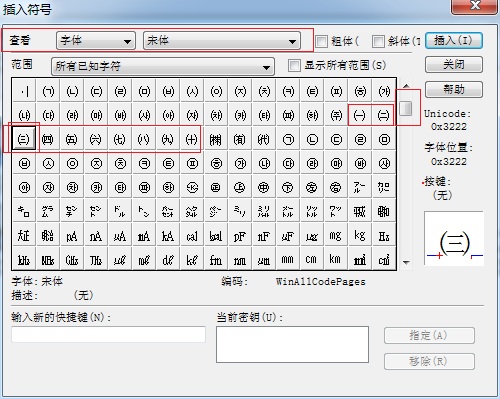Select the parenthesized 七 symbol
This screenshot has width=500, height=399.
pyautogui.click(x=120, y=139)
